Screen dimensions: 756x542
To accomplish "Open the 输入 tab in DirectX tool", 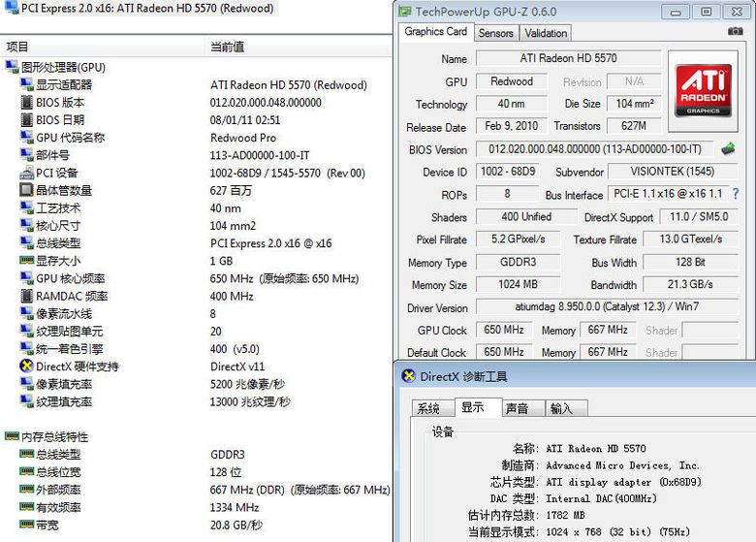I will click(x=566, y=409).
